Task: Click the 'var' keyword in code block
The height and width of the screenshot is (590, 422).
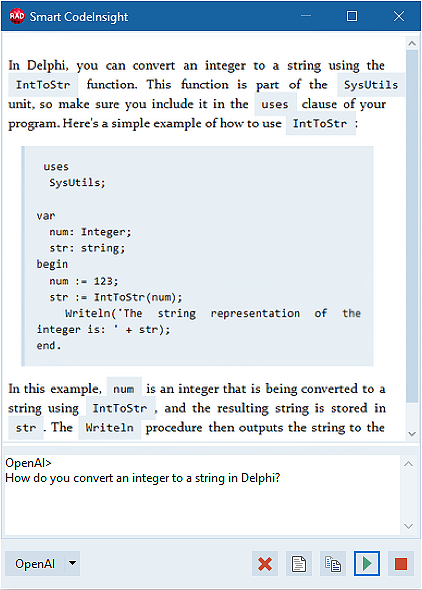Action: 46,216
